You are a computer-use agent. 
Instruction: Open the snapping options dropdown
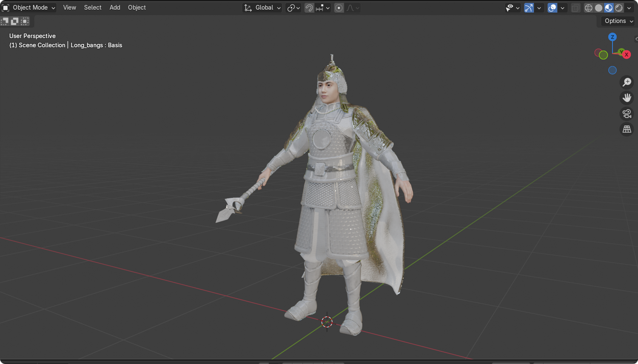[323, 8]
